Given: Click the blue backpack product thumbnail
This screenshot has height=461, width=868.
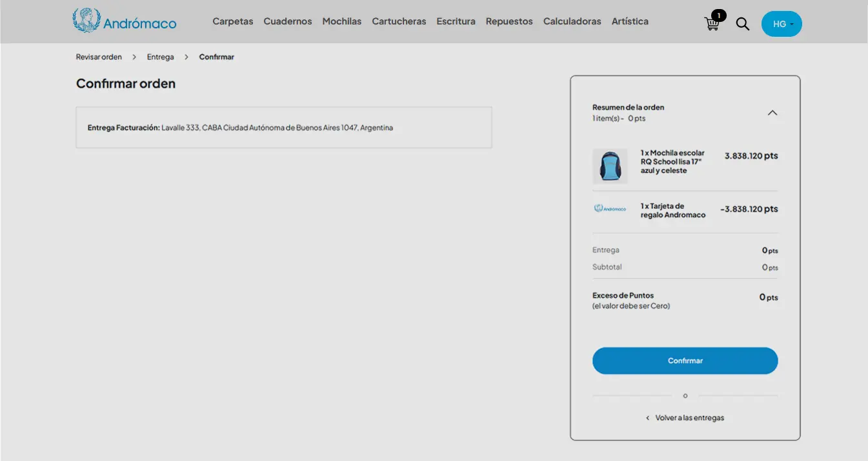Looking at the screenshot, I should pyautogui.click(x=610, y=166).
